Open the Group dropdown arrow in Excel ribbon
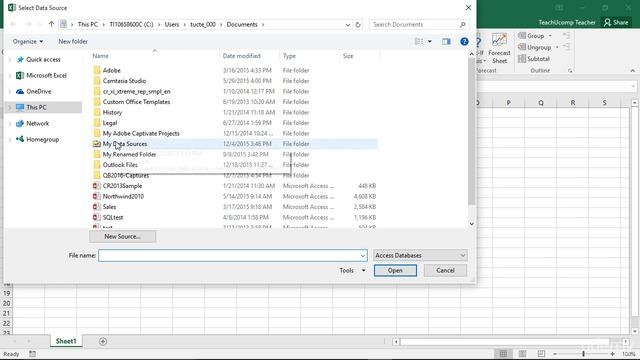640x360 pixels. [x=550, y=36]
